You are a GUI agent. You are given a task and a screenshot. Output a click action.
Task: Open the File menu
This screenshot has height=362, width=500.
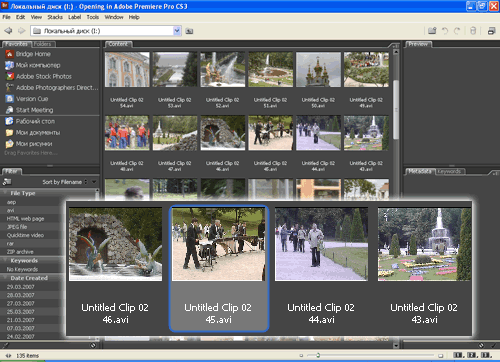(x=6, y=17)
